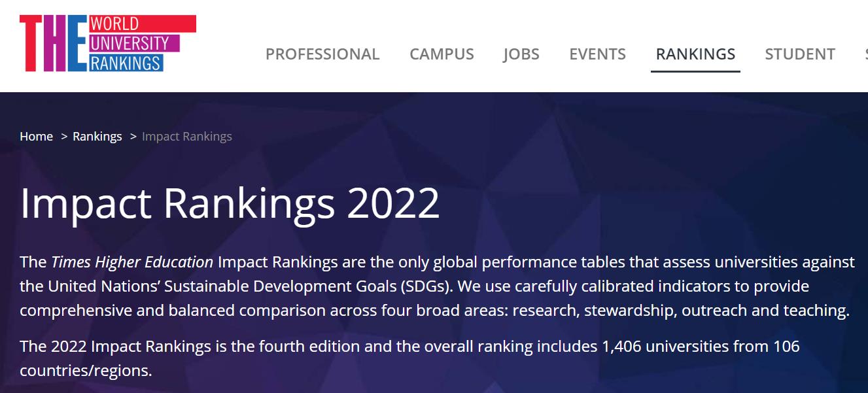Click the arrow separator after Home breadcrumb
The image size is (868, 393).
(64, 136)
